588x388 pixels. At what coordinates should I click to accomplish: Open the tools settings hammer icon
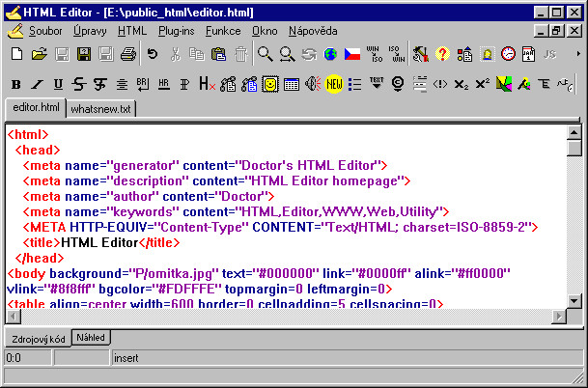[421, 54]
